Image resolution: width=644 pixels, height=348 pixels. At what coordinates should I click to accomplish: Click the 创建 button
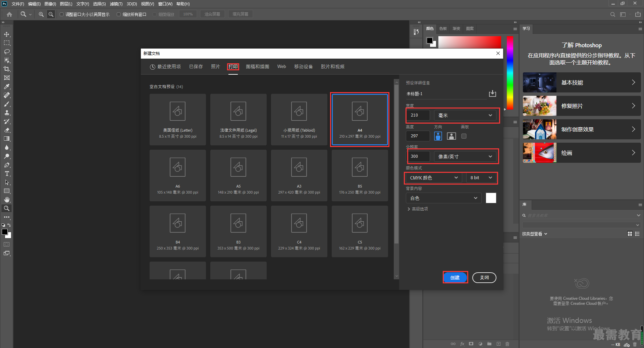click(455, 278)
